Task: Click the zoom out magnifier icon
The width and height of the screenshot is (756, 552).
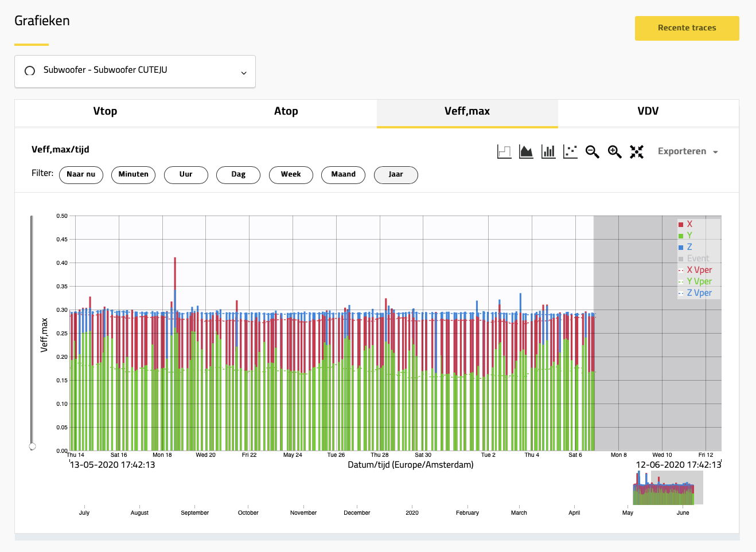Action: tap(593, 151)
